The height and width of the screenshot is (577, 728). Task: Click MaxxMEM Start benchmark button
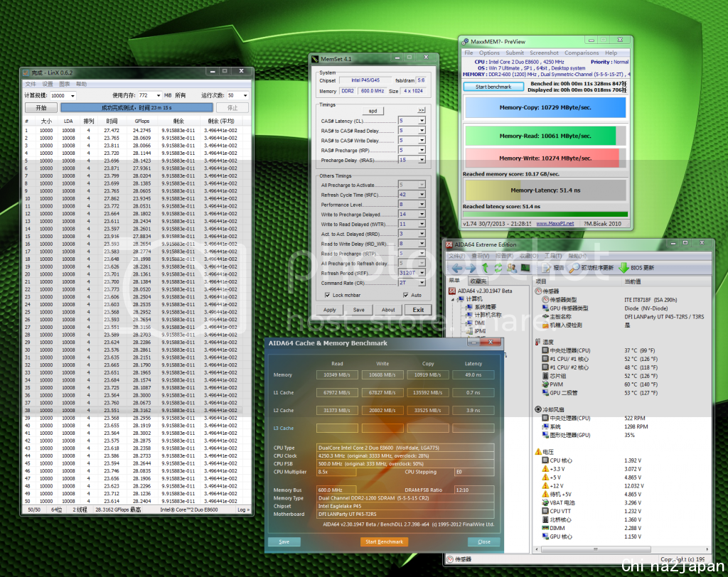click(493, 87)
